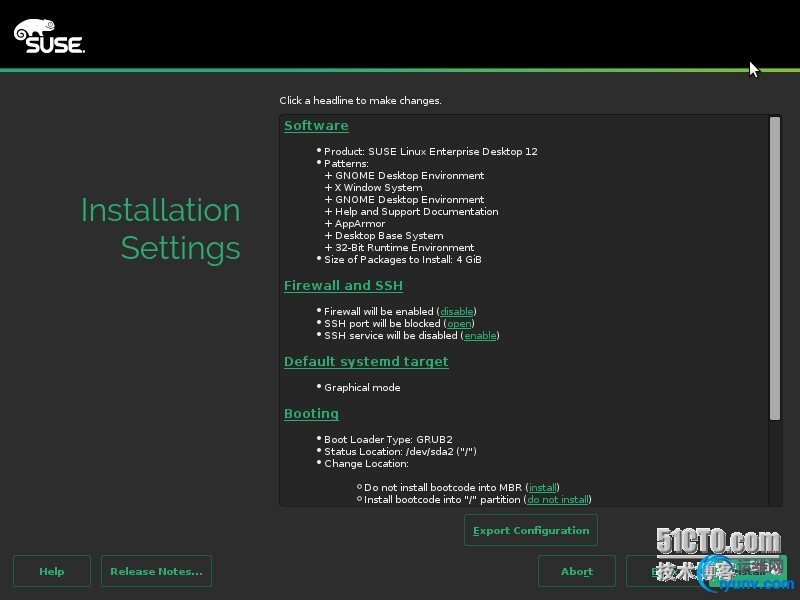Click 'install' link for MBR bootcode

(542, 487)
